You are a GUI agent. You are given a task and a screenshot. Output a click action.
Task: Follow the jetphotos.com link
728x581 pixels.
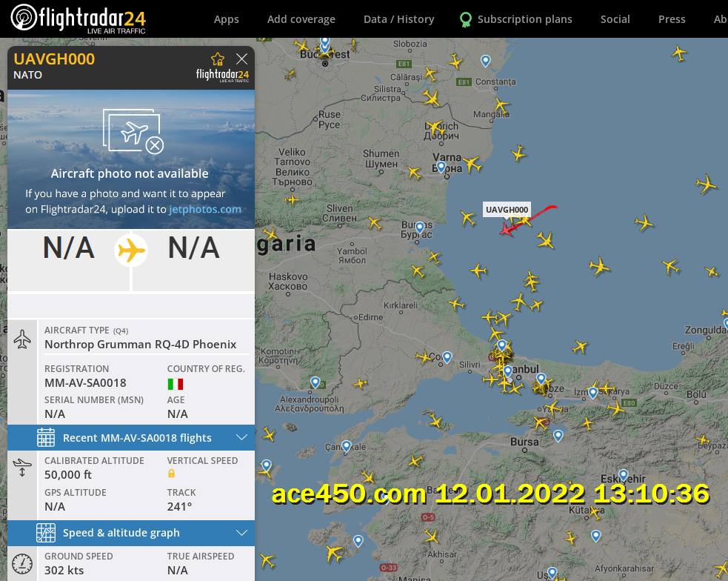pyautogui.click(x=204, y=210)
